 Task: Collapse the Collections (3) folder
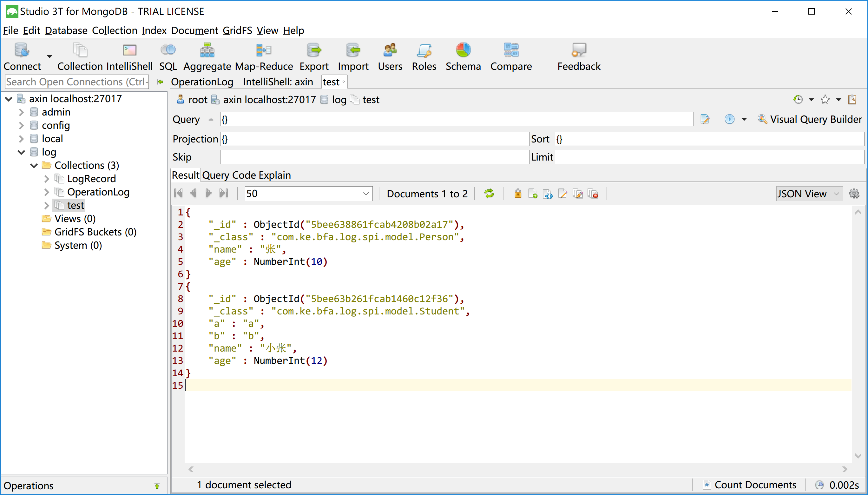34,166
